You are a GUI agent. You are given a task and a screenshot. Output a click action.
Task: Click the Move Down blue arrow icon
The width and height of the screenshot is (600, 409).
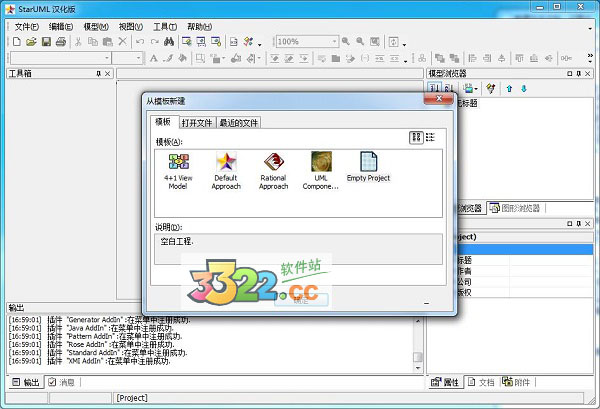click(x=523, y=88)
